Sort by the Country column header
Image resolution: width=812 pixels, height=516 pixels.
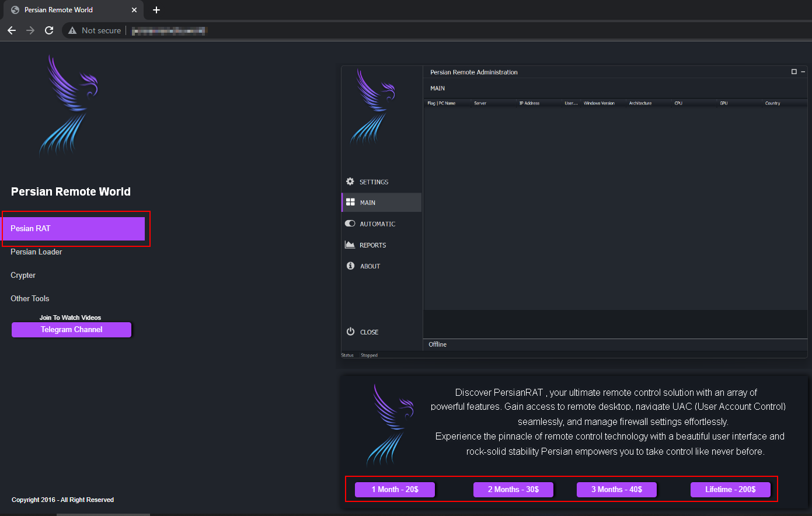point(772,103)
